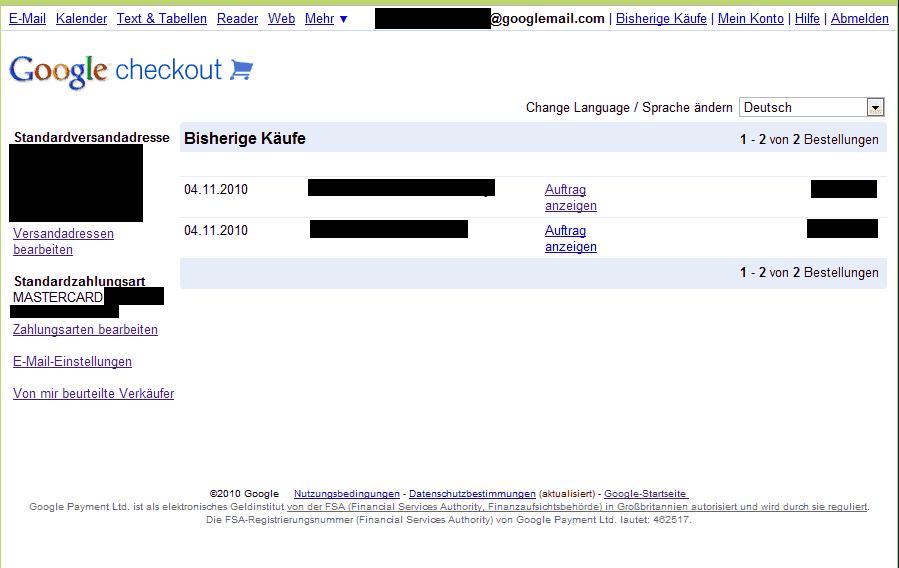Open Bisherige Käufe in top bar
This screenshot has width=899, height=568.
tap(661, 18)
